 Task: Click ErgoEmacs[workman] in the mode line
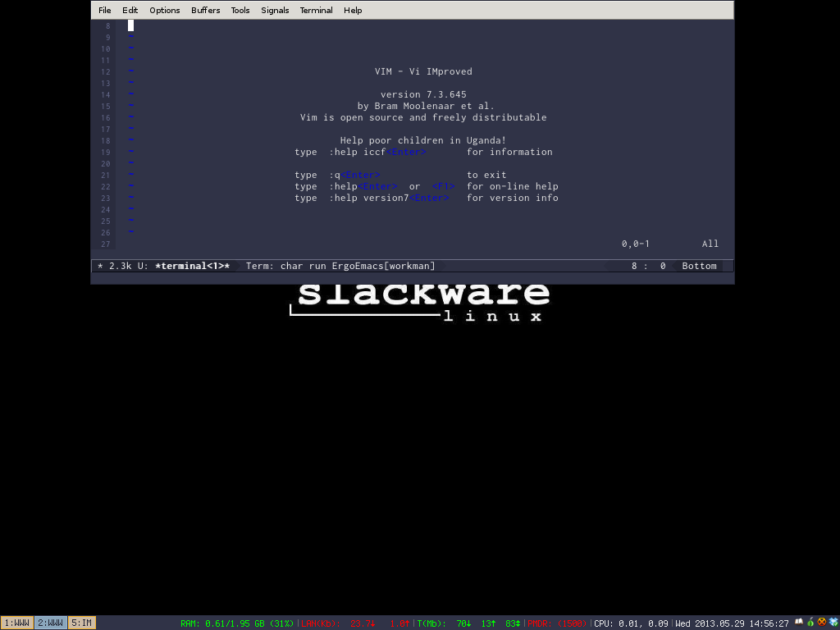coord(384,266)
